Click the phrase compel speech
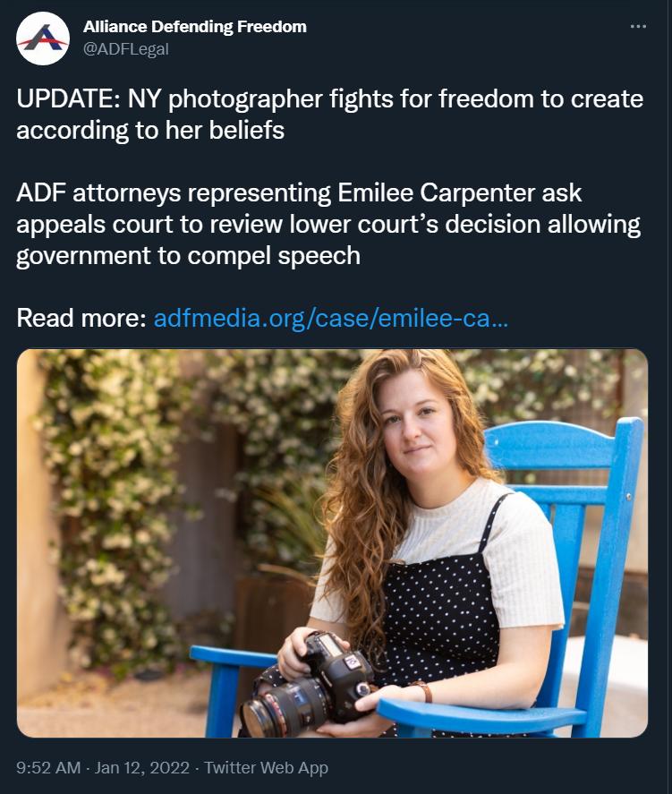This screenshot has width=672, height=794. tap(274, 255)
